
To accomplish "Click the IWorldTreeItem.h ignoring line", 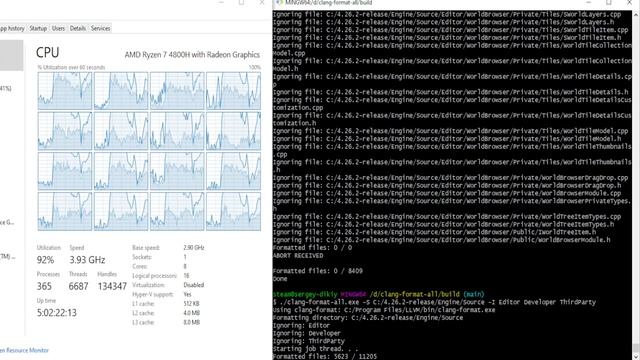I will tap(435, 232).
